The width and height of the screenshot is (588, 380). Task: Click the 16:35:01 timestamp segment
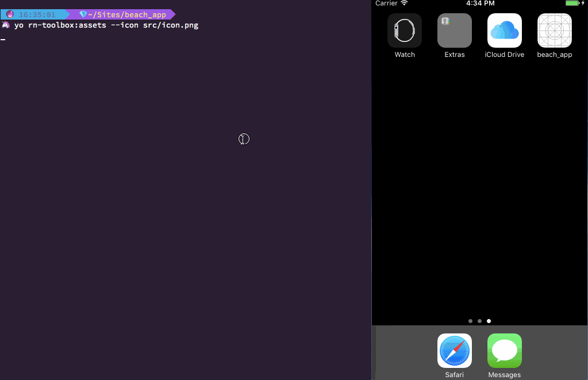(x=34, y=14)
